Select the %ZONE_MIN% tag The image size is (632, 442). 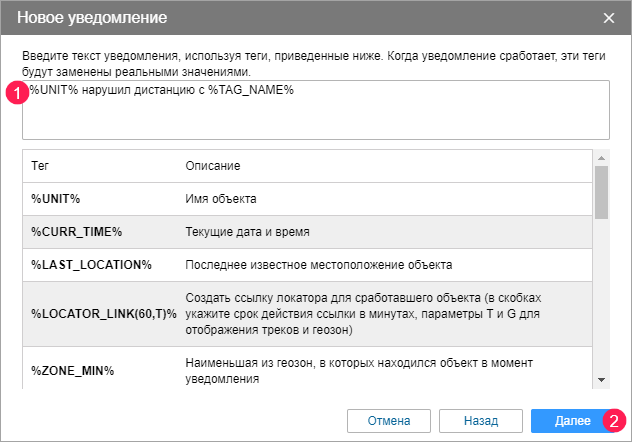tap(72, 370)
